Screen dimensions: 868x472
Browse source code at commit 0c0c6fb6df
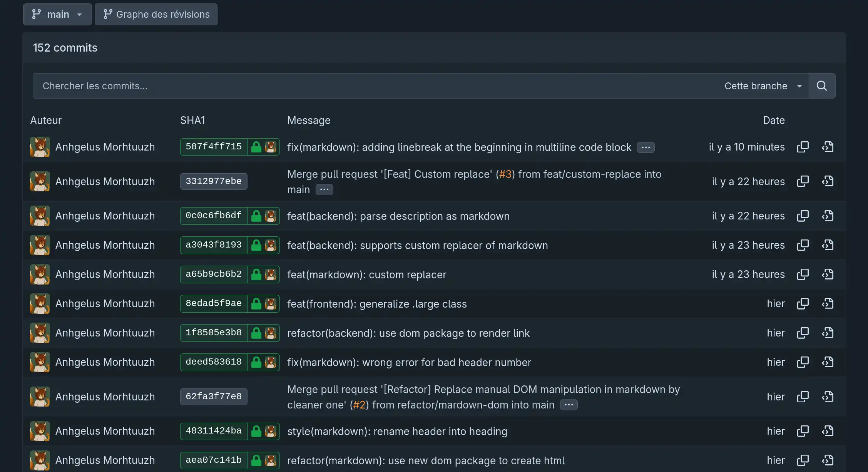[828, 216]
